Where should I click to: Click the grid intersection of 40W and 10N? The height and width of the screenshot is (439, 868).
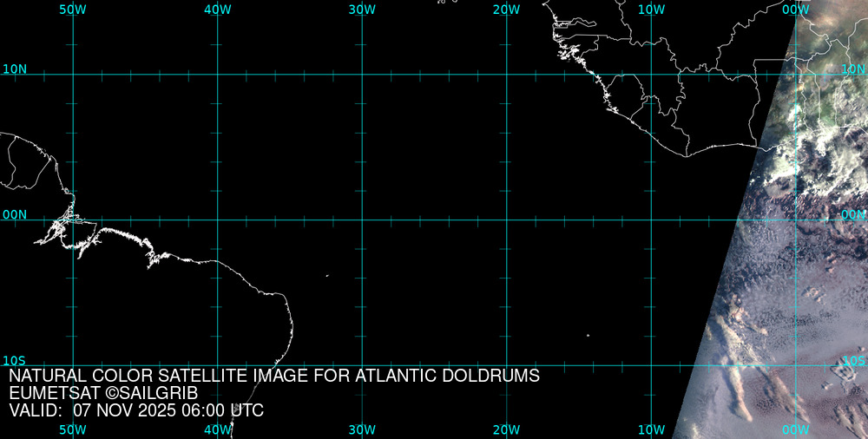coord(217,74)
